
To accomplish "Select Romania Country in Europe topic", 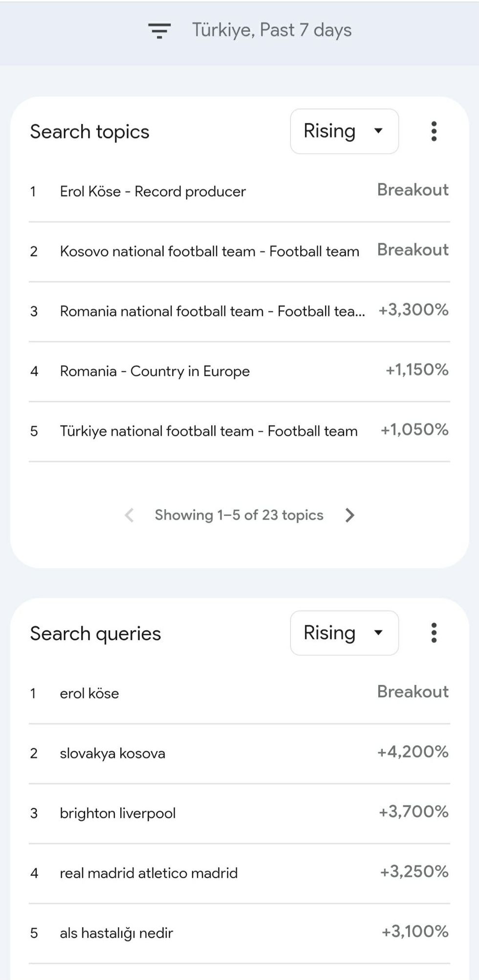I will tap(154, 371).
